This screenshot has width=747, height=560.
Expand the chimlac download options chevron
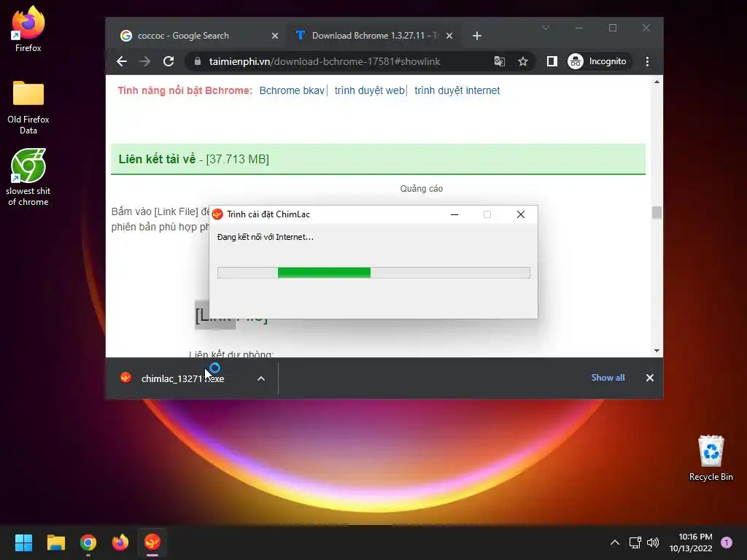tap(261, 378)
